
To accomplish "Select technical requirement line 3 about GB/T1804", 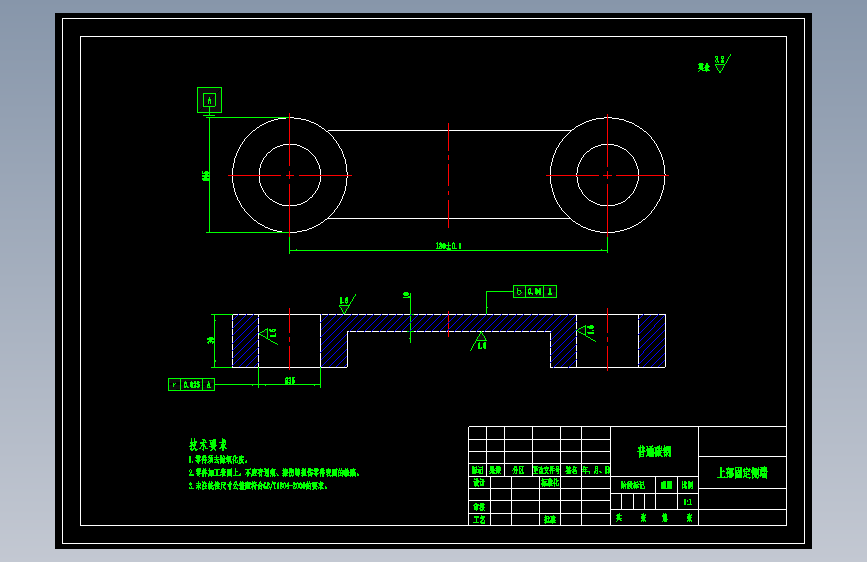I will (x=258, y=486).
